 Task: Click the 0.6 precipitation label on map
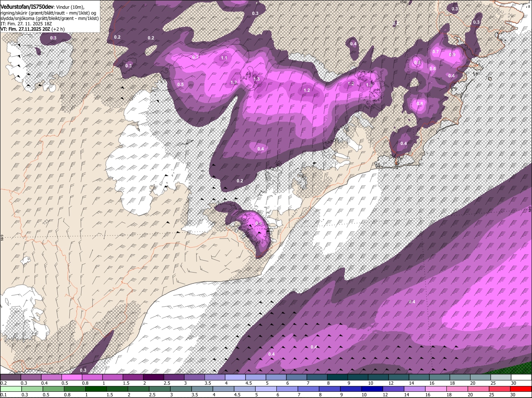[433, 69]
